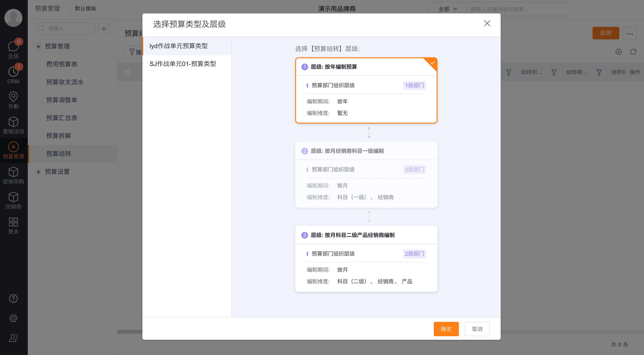Screen dimensions: 644x355
Task: Click the 新建 button
Action: pyautogui.click(x=606, y=33)
